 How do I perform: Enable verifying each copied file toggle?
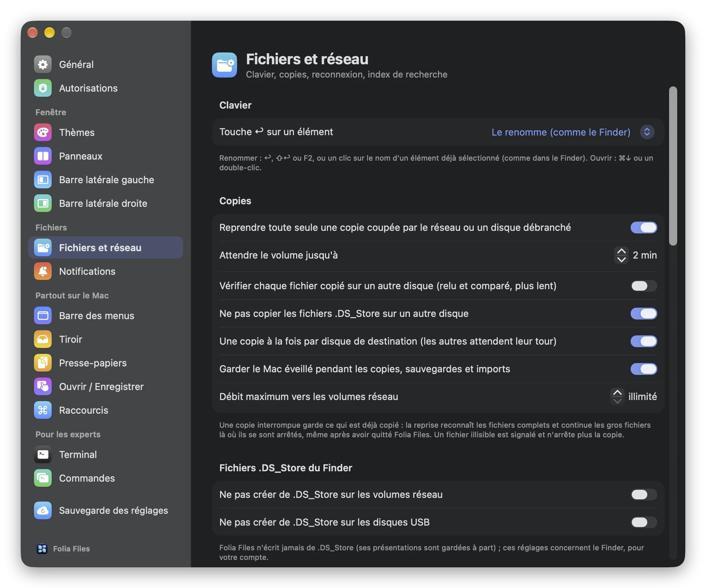click(644, 286)
